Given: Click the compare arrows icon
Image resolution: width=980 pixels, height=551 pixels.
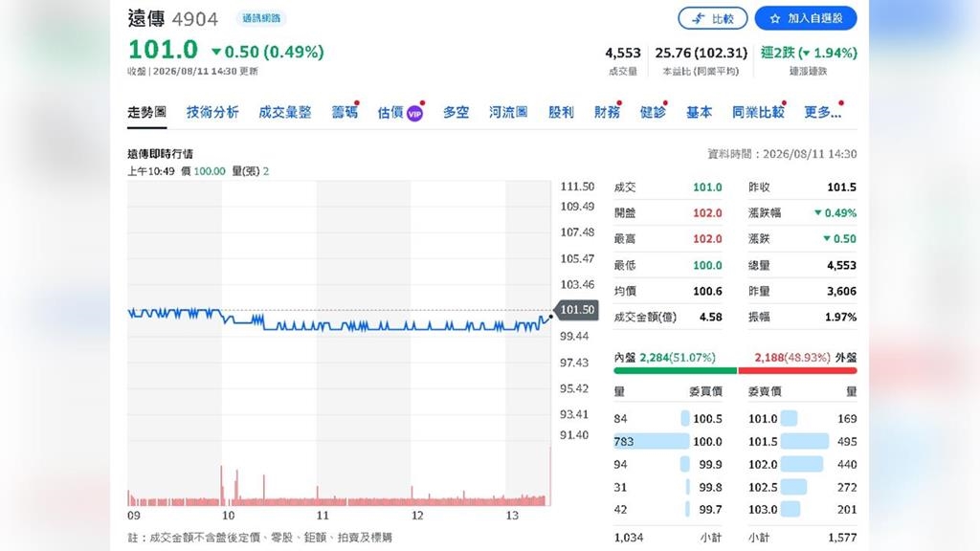Looking at the screenshot, I should (699, 19).
